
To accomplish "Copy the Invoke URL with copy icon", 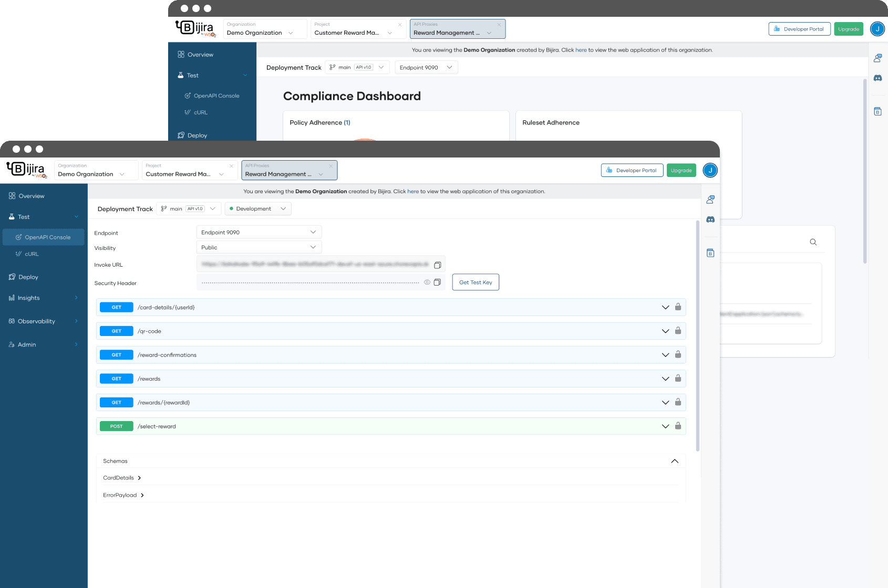I will pyautogui.click(x=437, y=265).
